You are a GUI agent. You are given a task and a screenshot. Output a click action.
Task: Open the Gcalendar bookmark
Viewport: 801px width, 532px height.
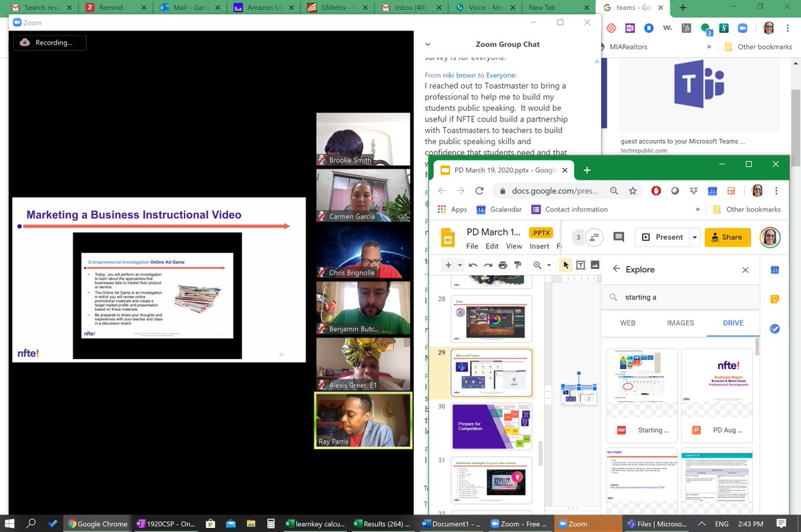point(499,209)
